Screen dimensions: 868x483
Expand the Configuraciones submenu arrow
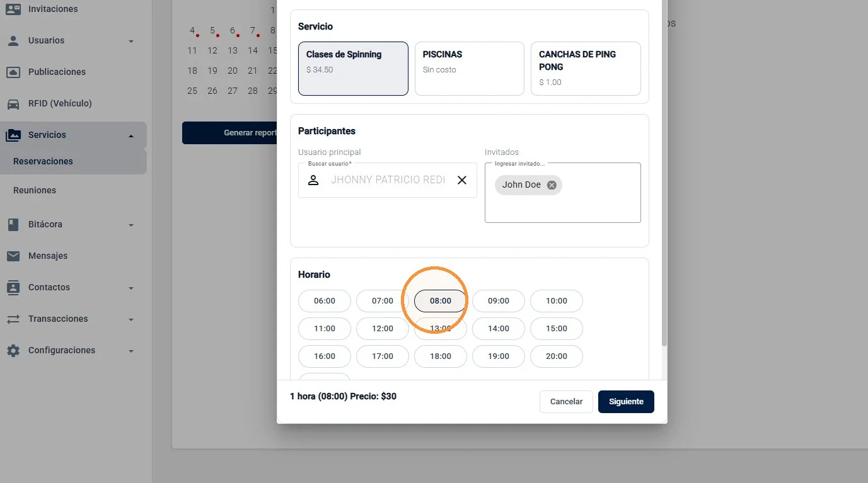pos(131,351)
